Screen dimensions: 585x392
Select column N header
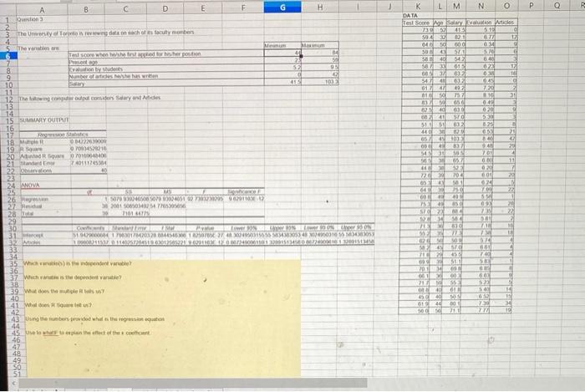481,6
